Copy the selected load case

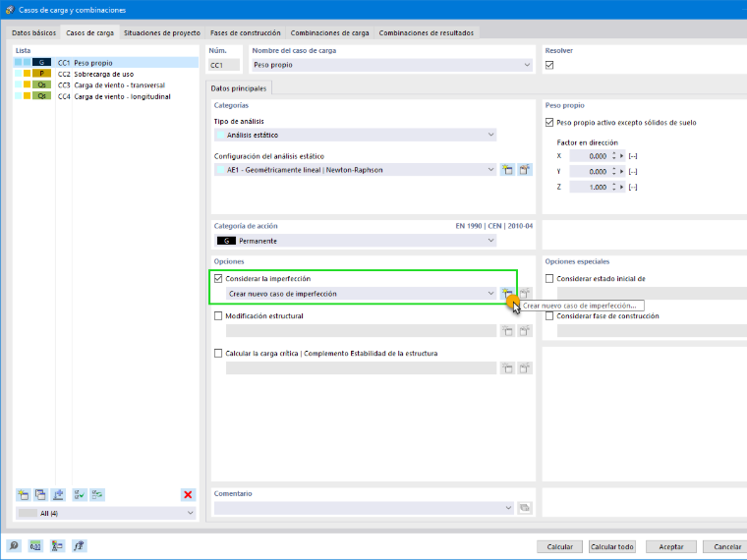[40, 495]
